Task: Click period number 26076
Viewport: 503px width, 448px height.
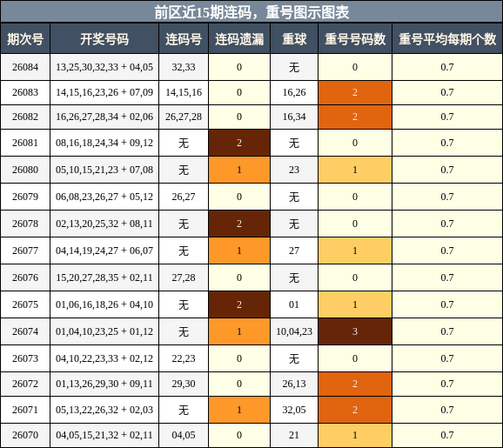Action: 25,277
